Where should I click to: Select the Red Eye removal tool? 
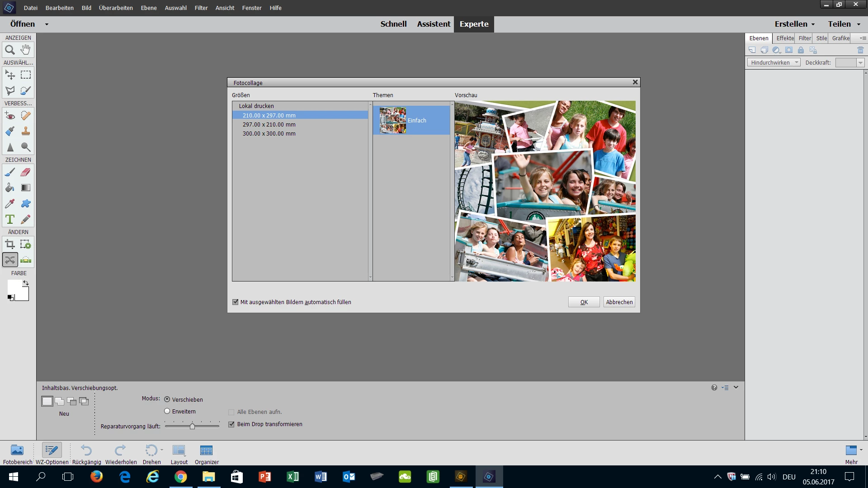click(x=10, y=116)
